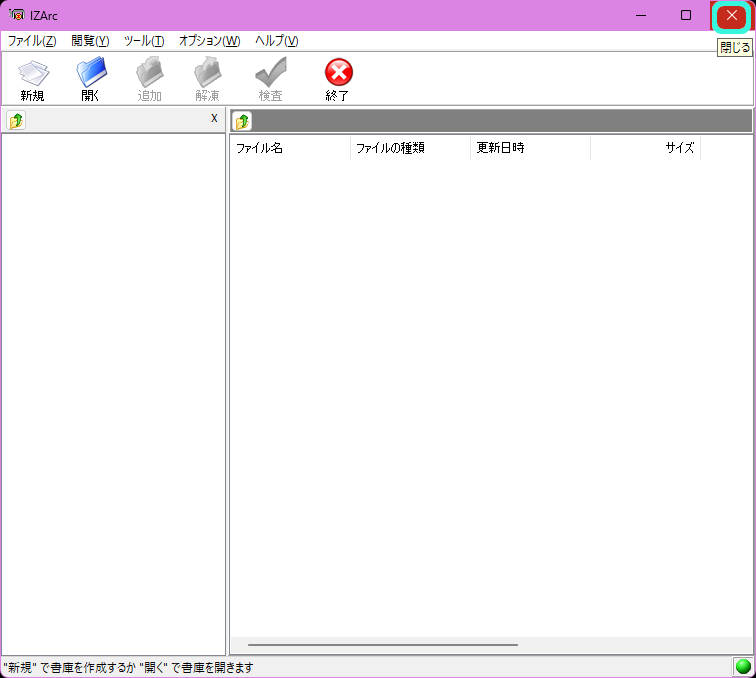Open the オプション(W) menu

[209, 41]
